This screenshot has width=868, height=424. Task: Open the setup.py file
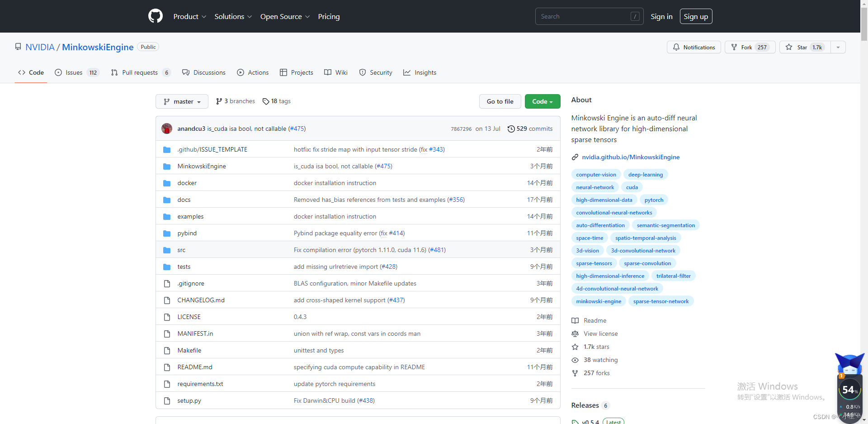189,400
